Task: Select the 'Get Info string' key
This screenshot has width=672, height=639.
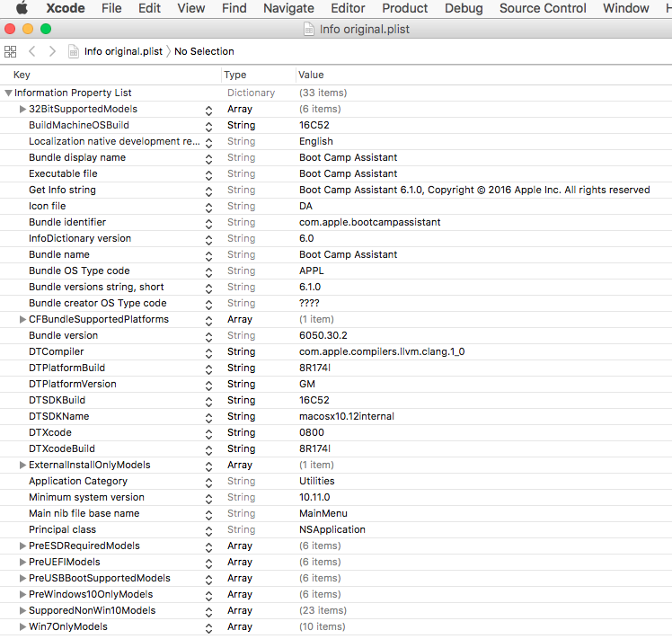Action: coord(62,190)
